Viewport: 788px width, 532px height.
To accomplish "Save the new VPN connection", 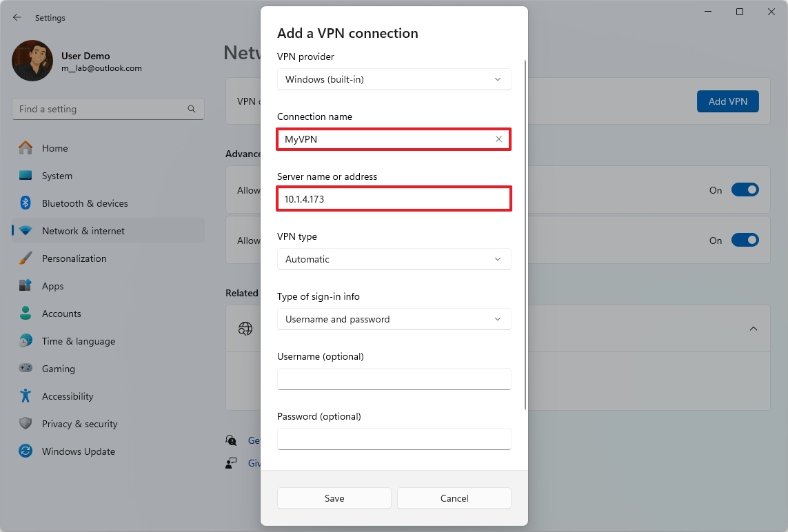I will 334,498.
